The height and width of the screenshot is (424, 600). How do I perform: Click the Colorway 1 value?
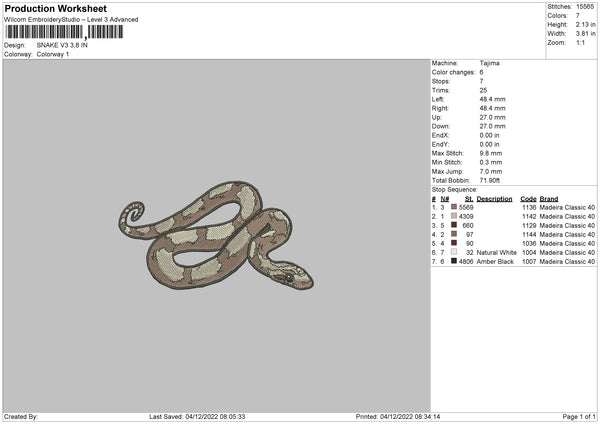[53, 53]
